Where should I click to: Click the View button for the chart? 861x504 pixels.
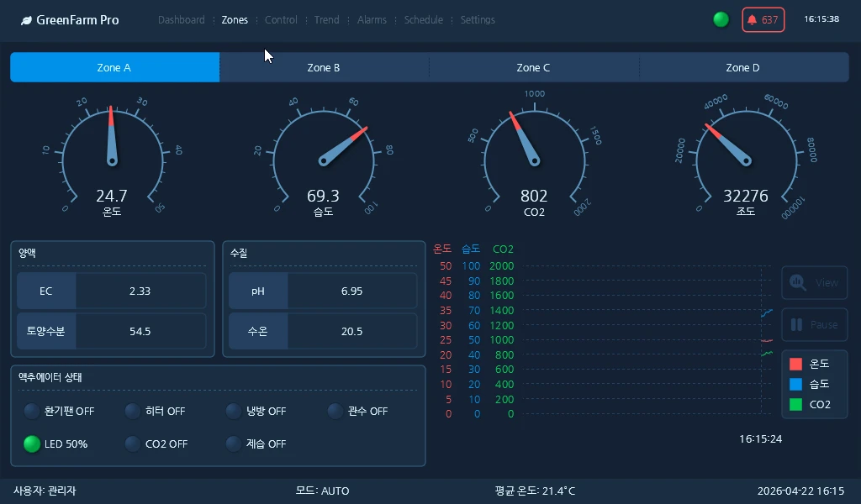[x=814, y=283]
